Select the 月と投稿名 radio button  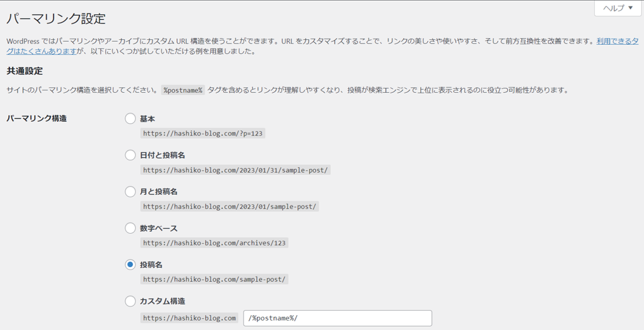click(x=130, y=191)
